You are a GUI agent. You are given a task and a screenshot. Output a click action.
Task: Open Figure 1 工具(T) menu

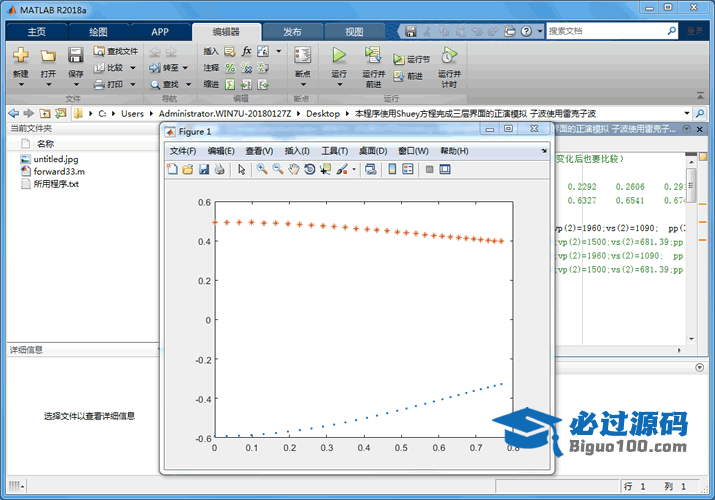click(335, 151)
